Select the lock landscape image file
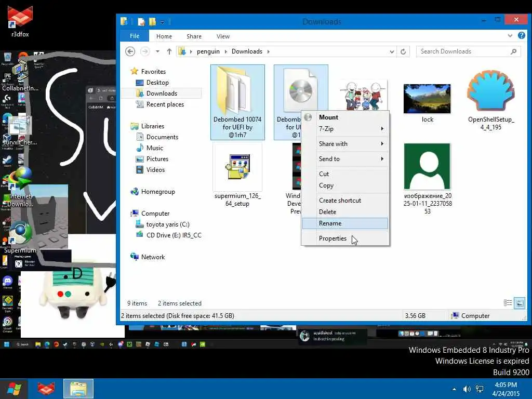532x399 pixels. click(x=427, y=103)
